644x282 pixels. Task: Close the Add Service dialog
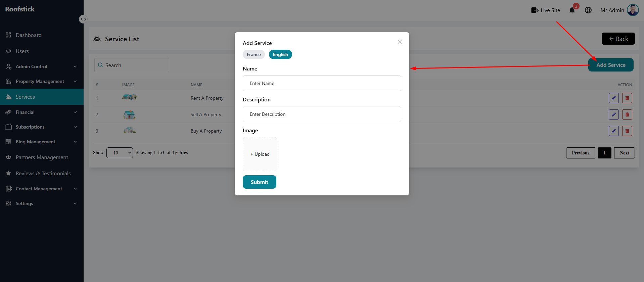[400, 42]
